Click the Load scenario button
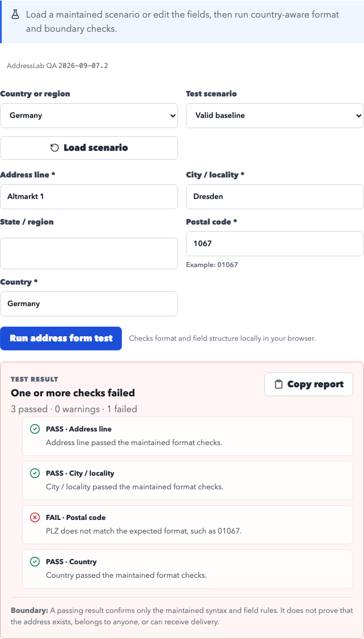This screenshot has width=364, height=639. [x=89, y=148]
